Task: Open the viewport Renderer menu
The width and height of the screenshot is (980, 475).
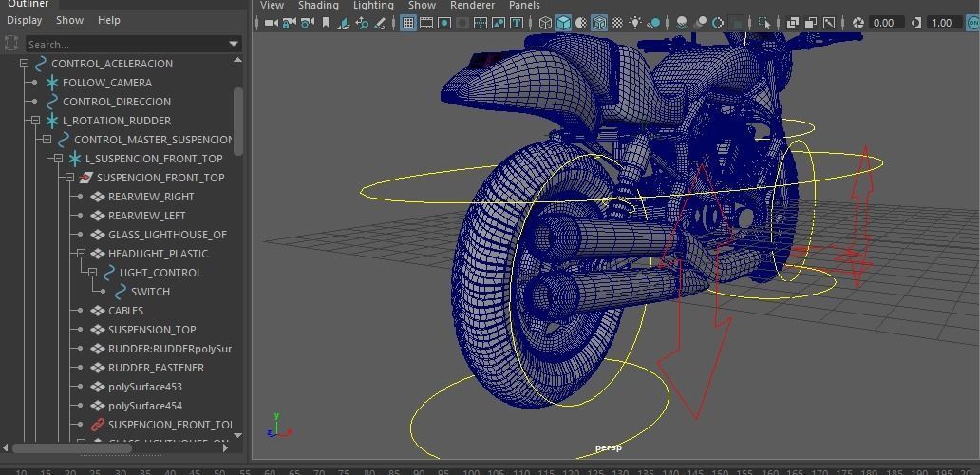Action: click(x=473, y=5)
